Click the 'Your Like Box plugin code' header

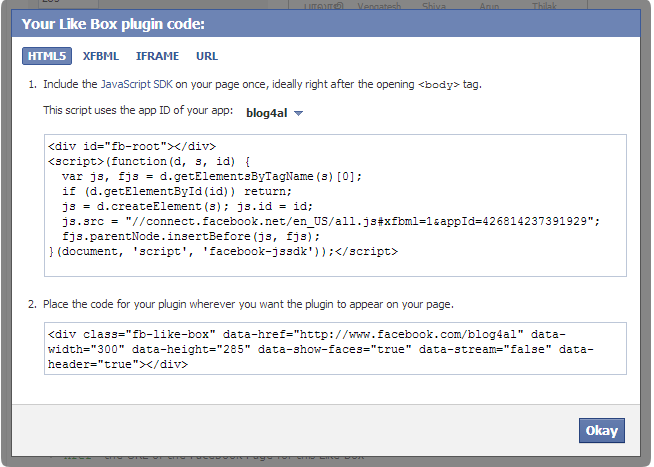(113, 24)
